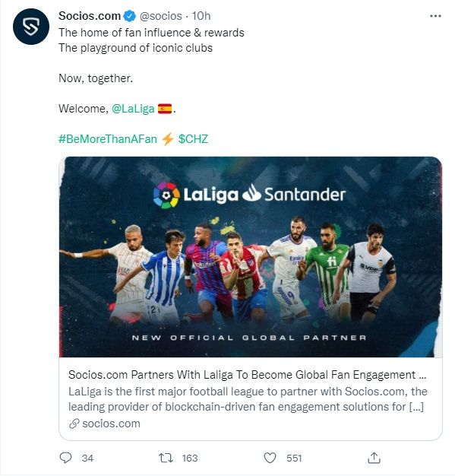The image size is (455, 476).
Task: Open the Socios.com profile avatar
Action: click(x=31, y=27)
